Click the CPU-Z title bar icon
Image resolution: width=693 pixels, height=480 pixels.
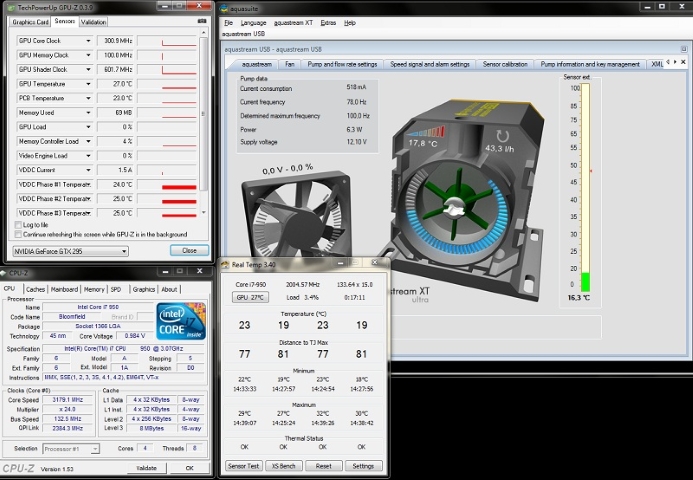click(x=5, y=273)
